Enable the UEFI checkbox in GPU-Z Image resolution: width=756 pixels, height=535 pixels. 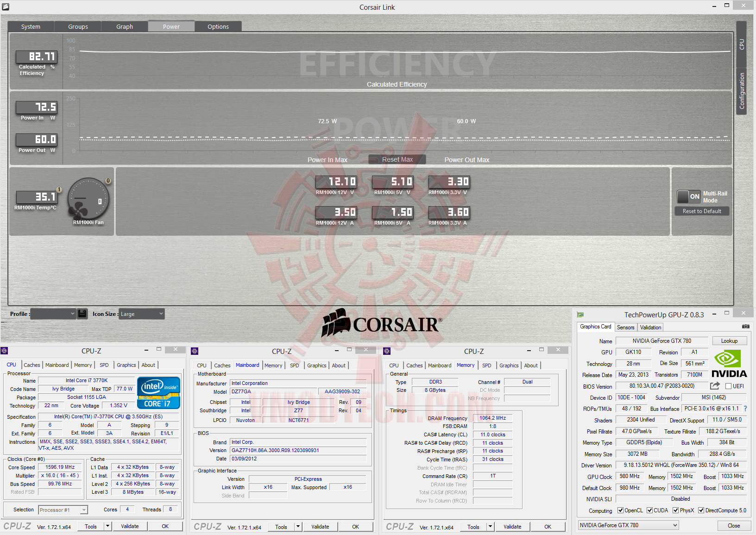point(728,386)
